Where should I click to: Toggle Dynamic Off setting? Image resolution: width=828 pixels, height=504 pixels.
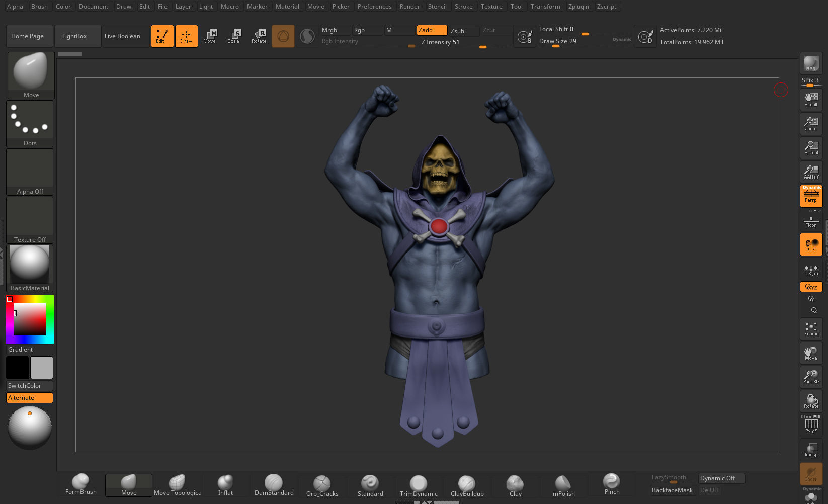(721, 478)
